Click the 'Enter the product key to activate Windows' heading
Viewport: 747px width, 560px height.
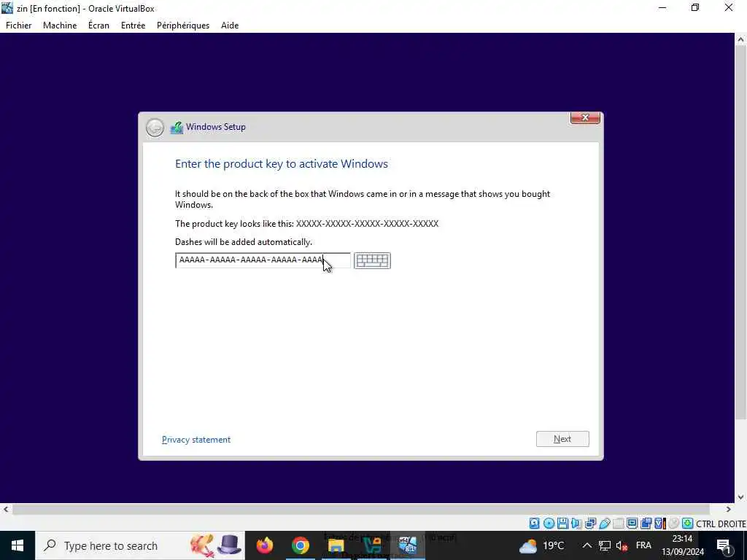pos(282,164)
